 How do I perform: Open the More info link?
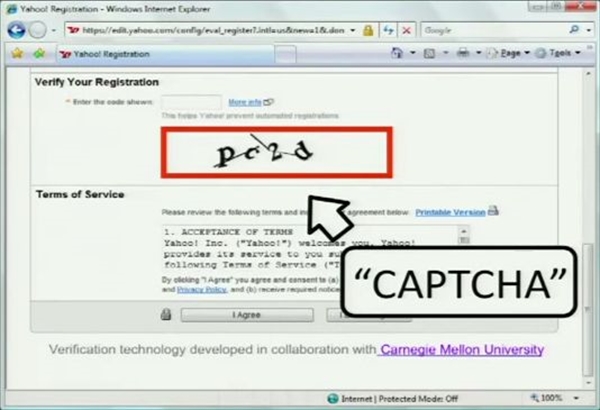point(245,102)
